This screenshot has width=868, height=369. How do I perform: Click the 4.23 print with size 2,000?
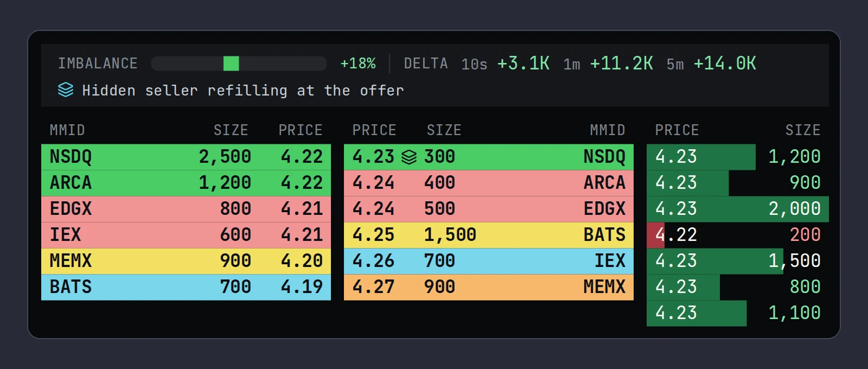click(738, 209)
